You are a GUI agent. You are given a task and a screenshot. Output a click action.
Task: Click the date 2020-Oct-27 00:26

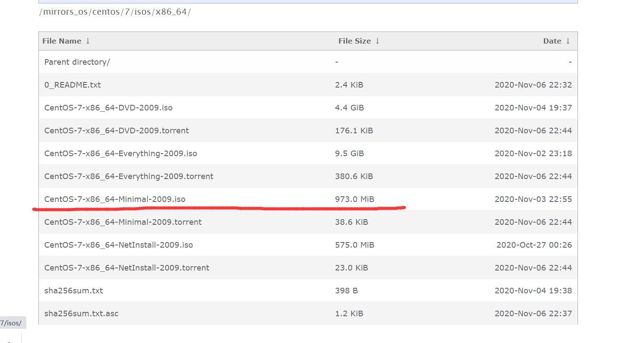pyautogui.click(x=534, y=245)
